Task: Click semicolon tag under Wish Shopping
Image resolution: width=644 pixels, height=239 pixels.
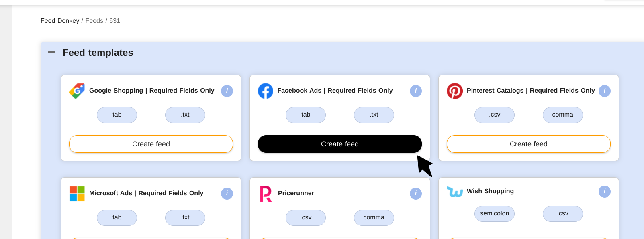Action: 495,214
